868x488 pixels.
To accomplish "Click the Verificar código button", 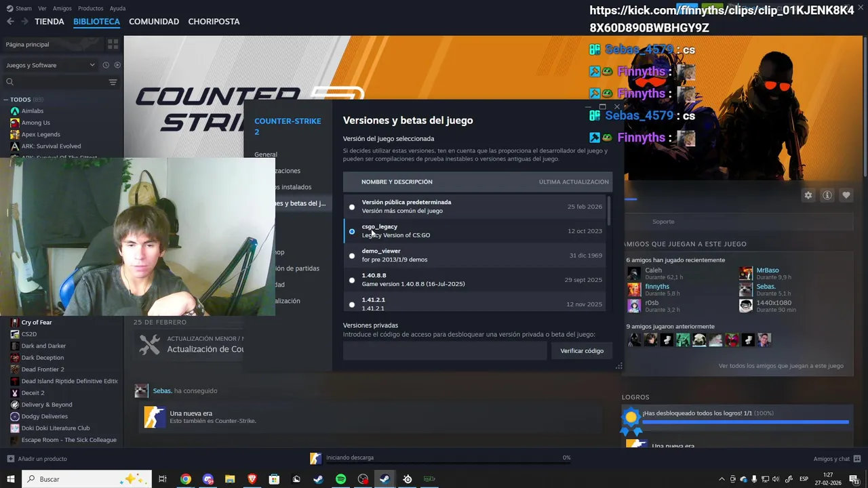I will [x=582, y=350].
